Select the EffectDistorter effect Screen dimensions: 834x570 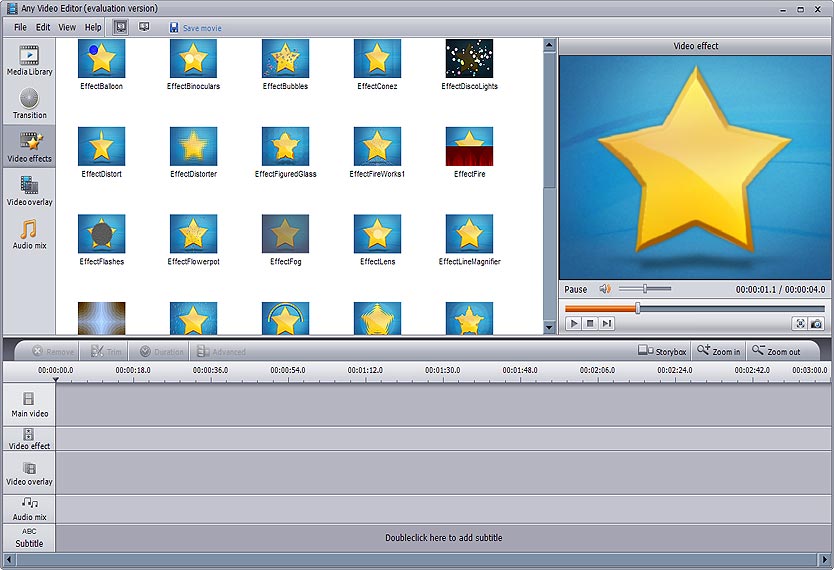194,146
